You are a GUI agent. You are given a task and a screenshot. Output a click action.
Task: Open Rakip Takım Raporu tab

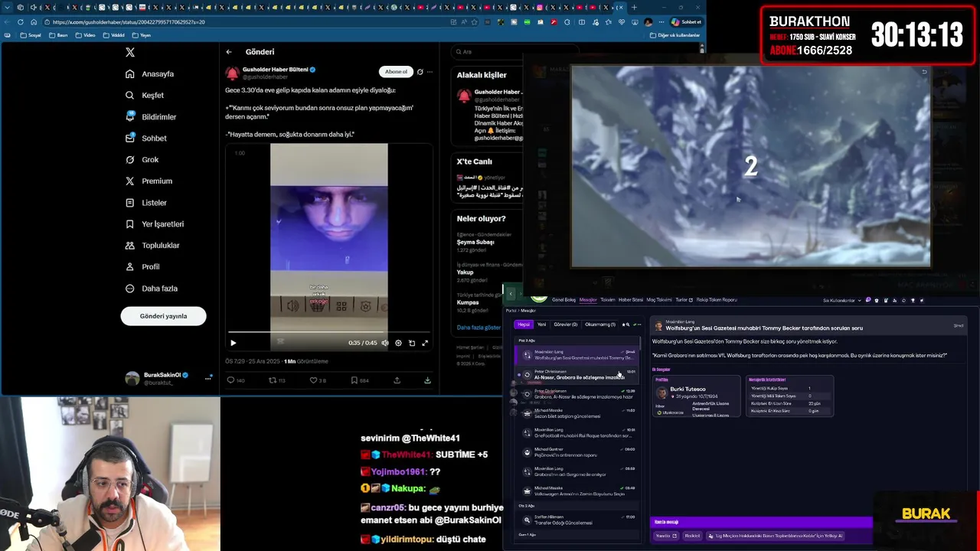tap(717, 300)
